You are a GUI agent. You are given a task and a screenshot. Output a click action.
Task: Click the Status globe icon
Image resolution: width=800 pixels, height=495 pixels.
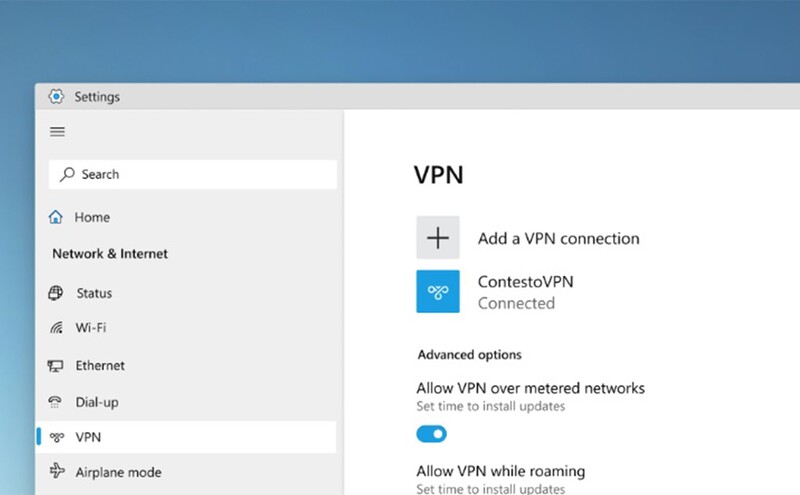click(x=56, y=293)
